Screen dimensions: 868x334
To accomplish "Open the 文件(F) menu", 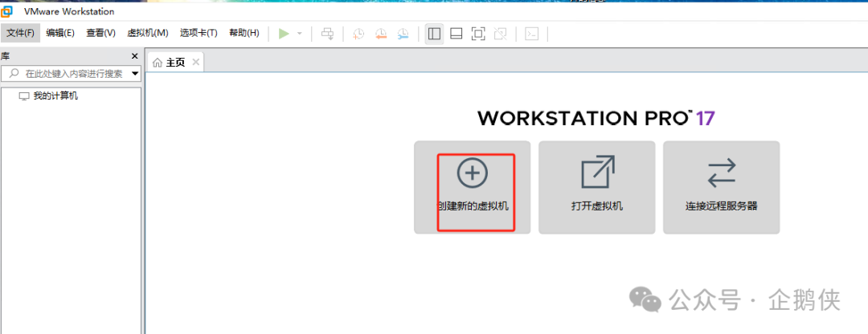I will point(20,33).
